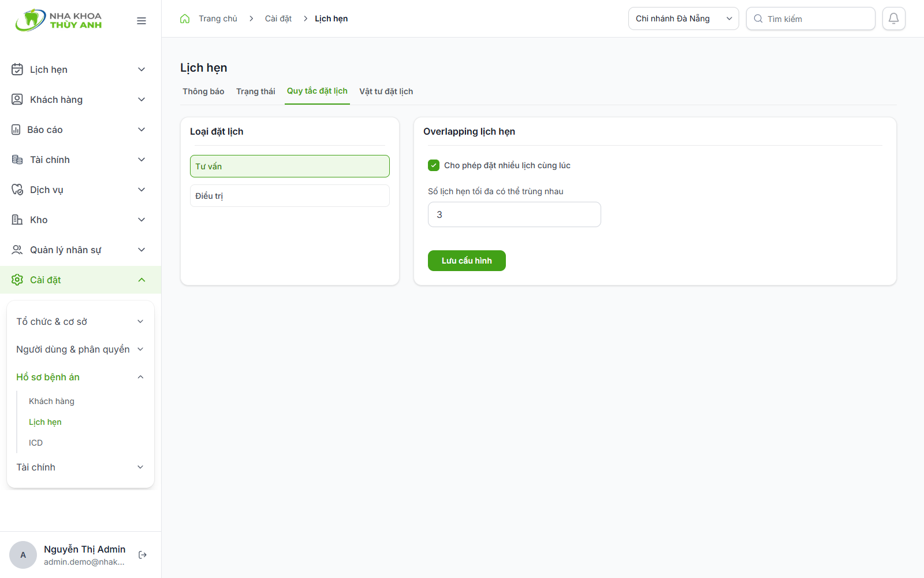Click the admin.demo email text
Screen dimensions: 924x578
[x=84, y=562]
